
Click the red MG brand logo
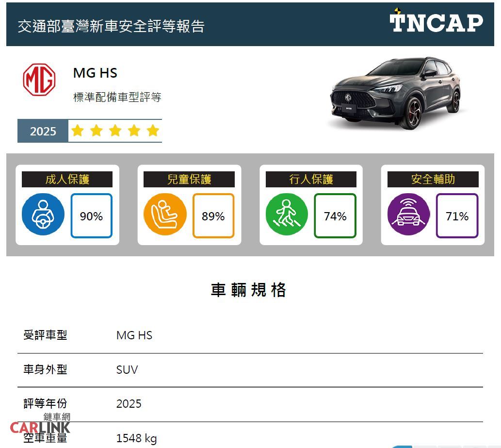[39, 80]
